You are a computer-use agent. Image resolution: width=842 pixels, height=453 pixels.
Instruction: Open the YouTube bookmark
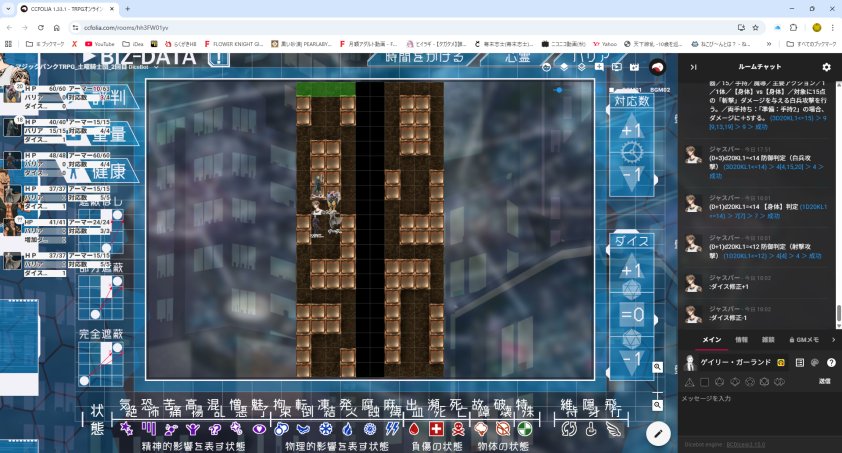click(x=100, y=44)
